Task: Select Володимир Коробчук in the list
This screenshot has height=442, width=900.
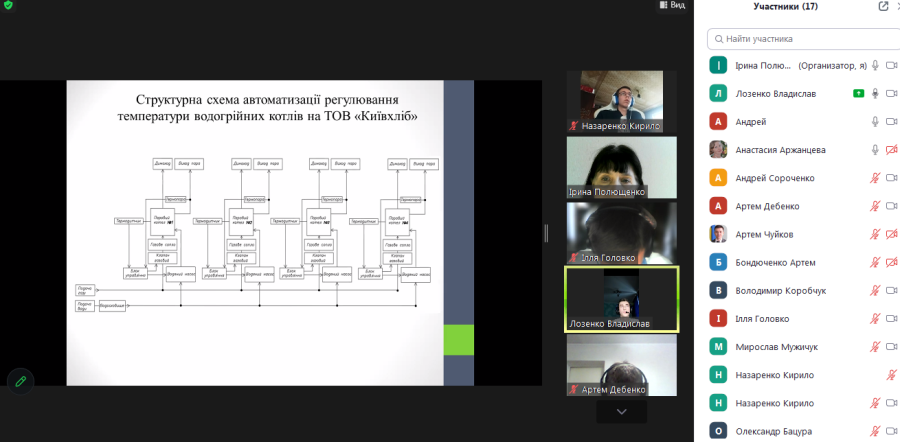Action: (x=781, y=290)
